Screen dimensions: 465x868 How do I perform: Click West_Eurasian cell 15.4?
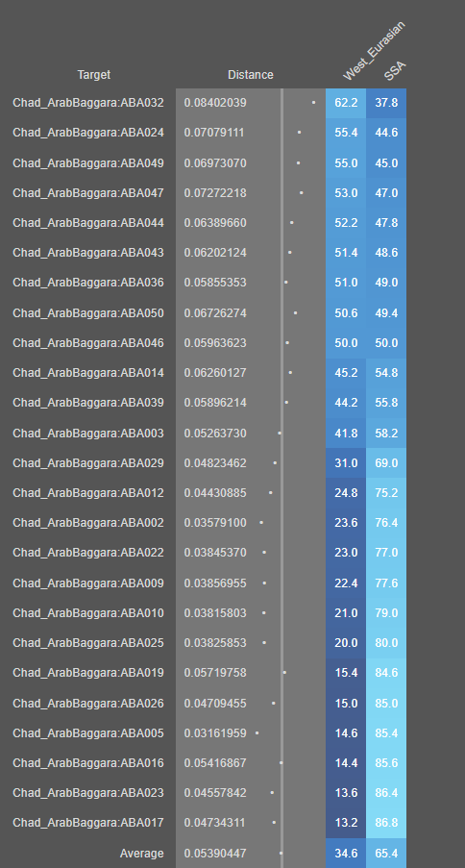pos(346,673)
